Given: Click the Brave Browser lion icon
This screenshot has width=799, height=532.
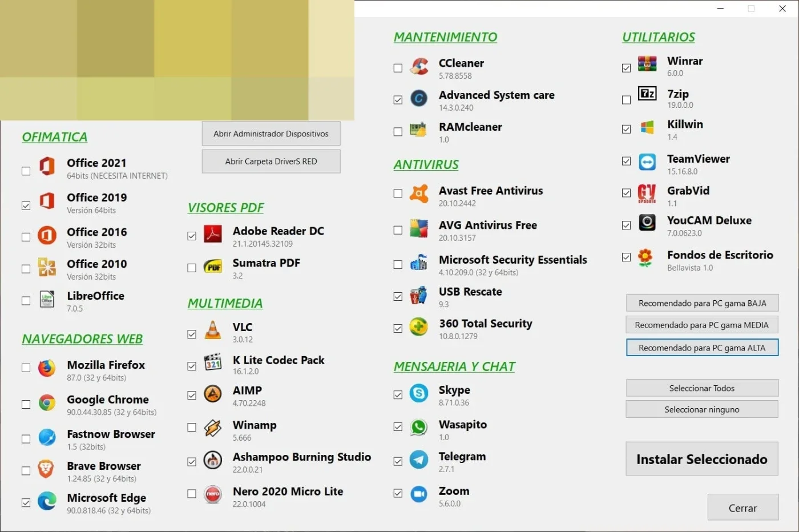Looking at the screenshot, I should click(x=46, y=469).
